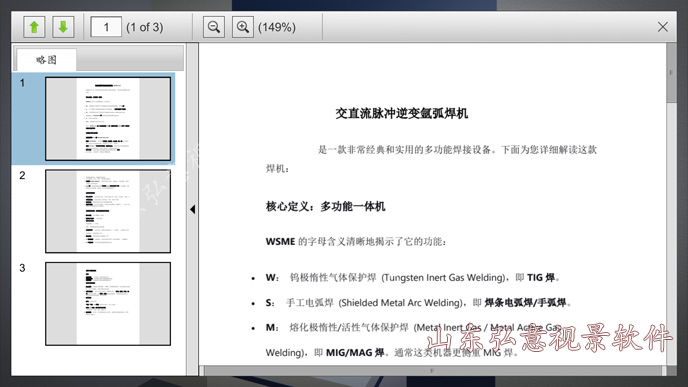Close the document viewer with the X
The image size is (688, 387).
[663, 27]
